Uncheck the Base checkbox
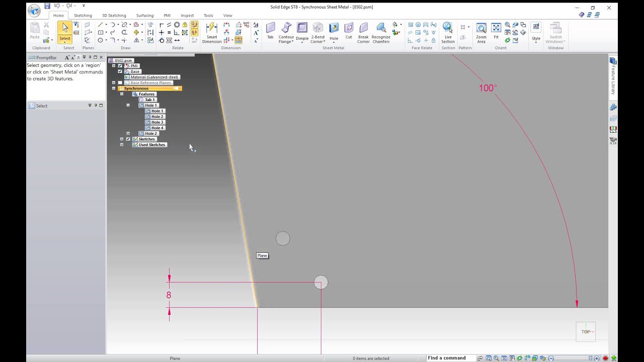 click(120, 71)
